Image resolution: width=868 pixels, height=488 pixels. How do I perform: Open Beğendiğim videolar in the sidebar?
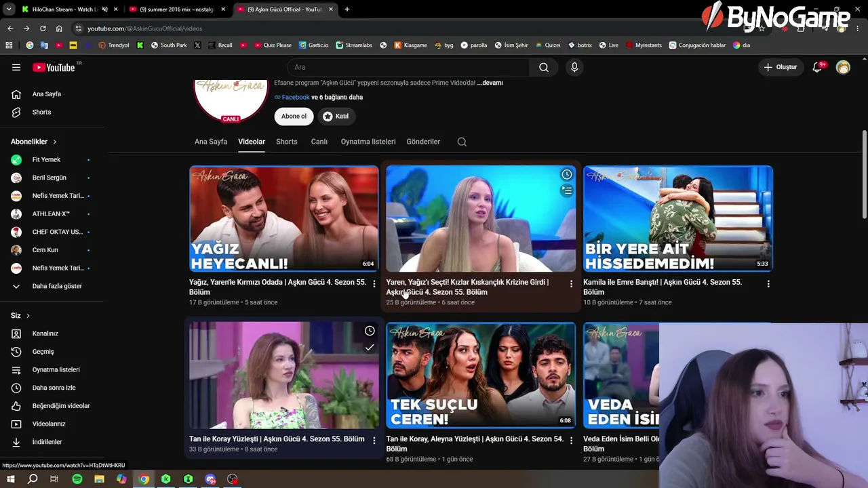(60, 406)
